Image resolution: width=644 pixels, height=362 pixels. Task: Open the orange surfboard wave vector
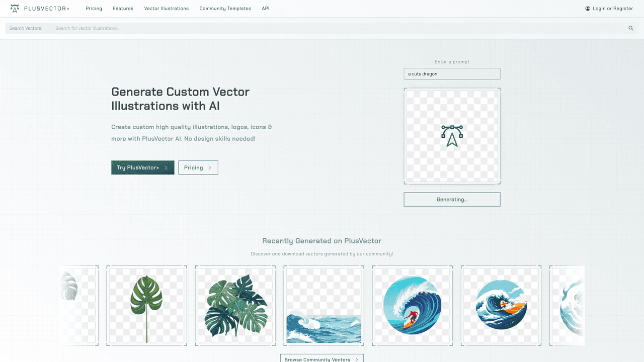coord(501,306)
